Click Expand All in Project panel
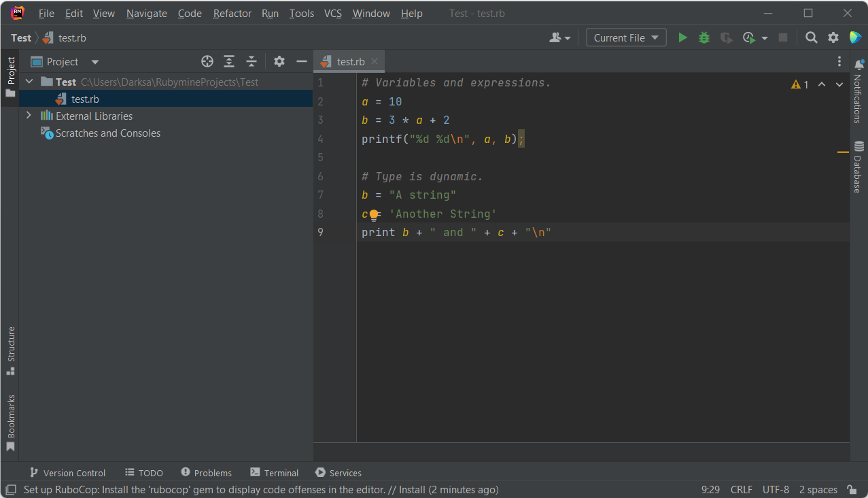Viewport: 868px width, 498px height. (x=229, y=62)
